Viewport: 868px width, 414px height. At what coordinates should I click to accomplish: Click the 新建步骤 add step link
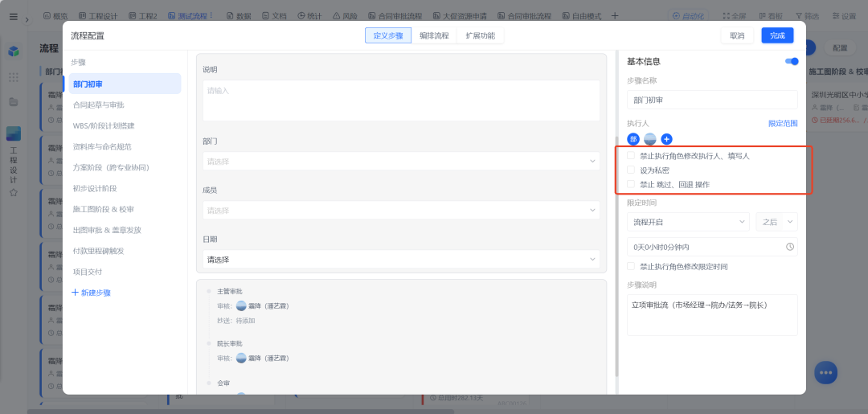[x=92, y=293]
